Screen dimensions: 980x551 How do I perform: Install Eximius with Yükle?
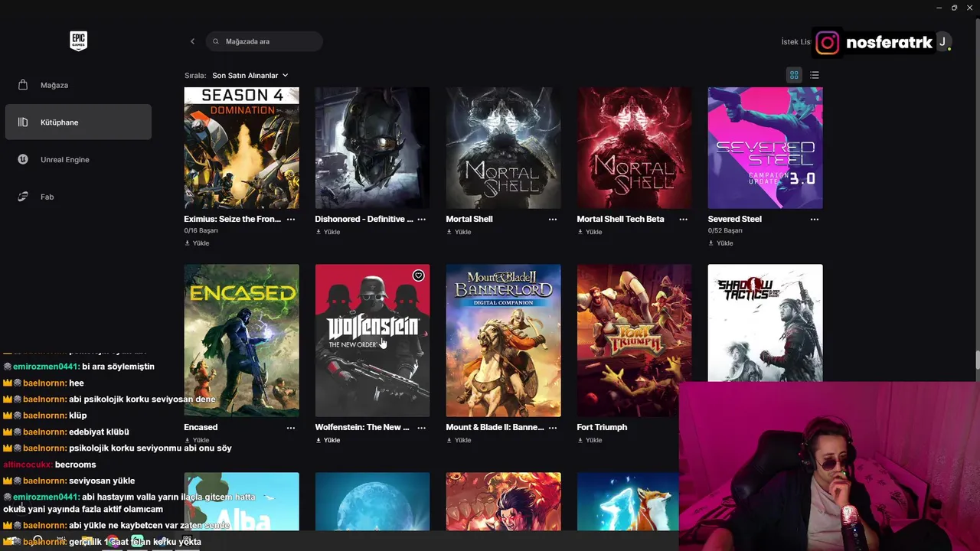point(197,243)
